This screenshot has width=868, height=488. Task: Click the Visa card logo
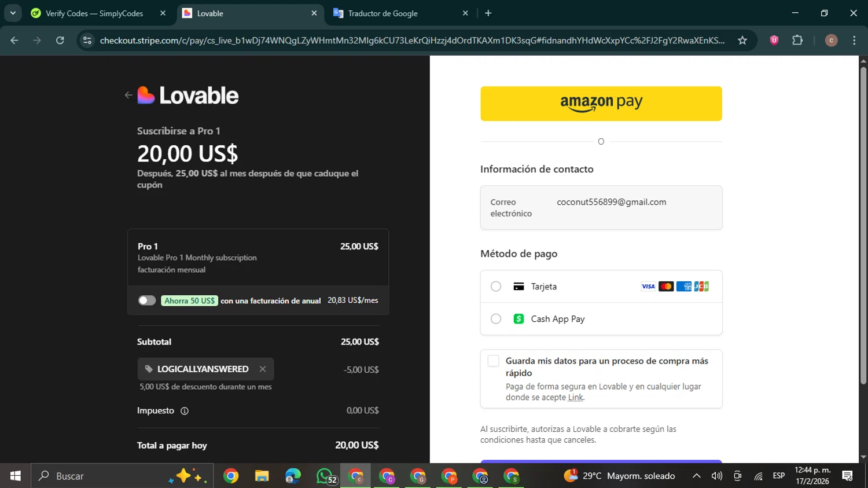click(648, 287)
